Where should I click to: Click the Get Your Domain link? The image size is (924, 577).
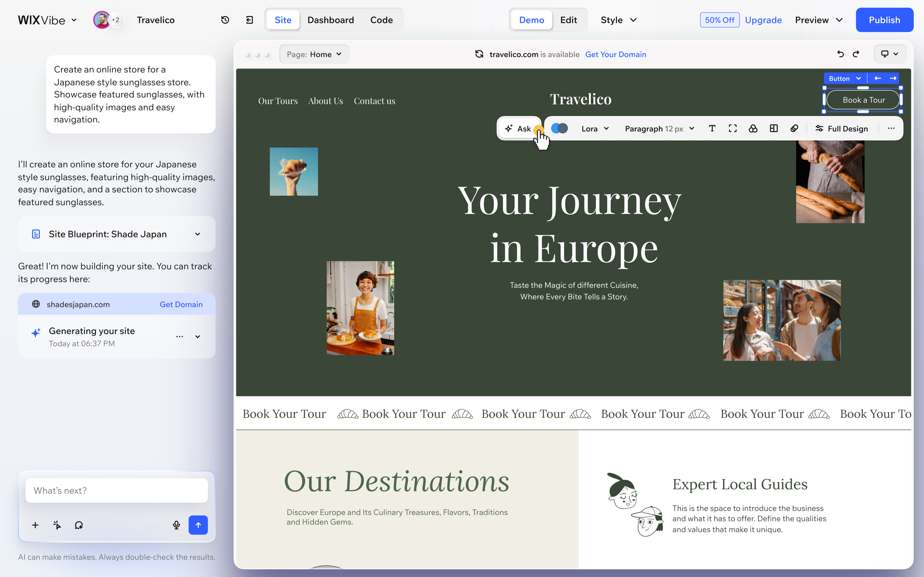point(615,54)
